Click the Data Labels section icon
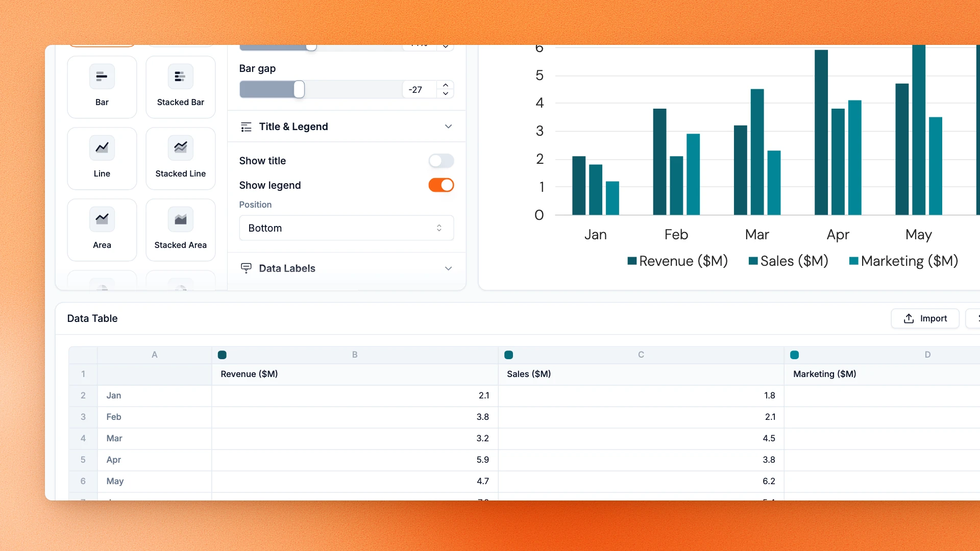 point(246,268)
